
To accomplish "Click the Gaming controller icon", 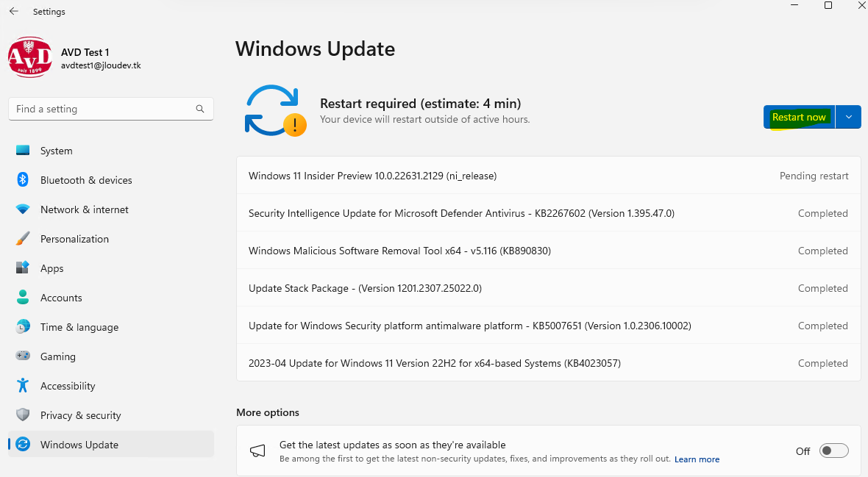I will coord(23,356).
